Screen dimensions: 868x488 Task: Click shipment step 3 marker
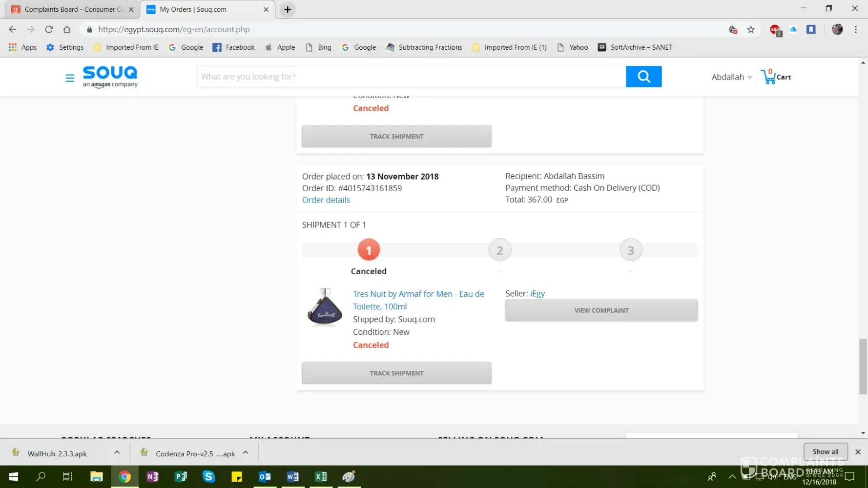tap(631, 250)
